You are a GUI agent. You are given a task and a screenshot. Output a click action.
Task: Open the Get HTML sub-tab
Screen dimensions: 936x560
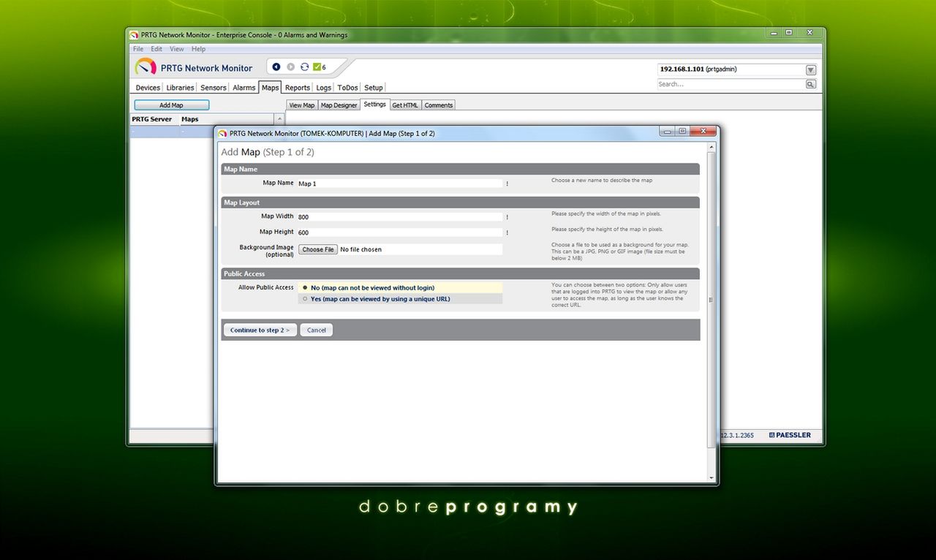click(405, 105)
